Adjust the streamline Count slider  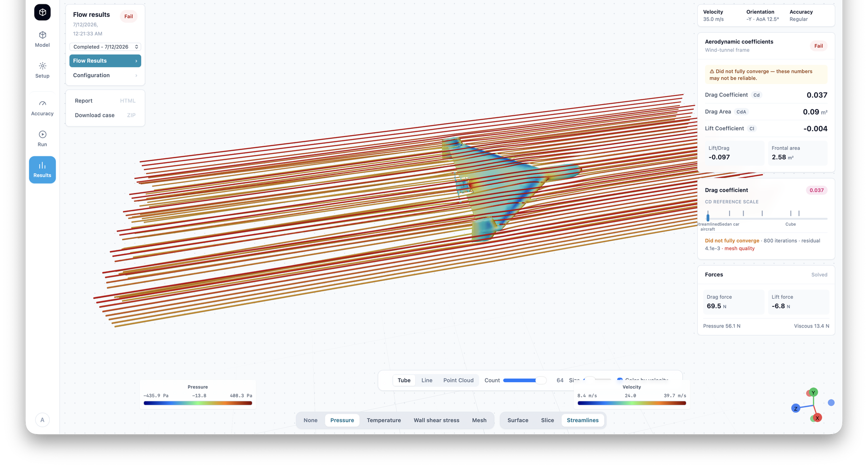click(x=525, y=380)
